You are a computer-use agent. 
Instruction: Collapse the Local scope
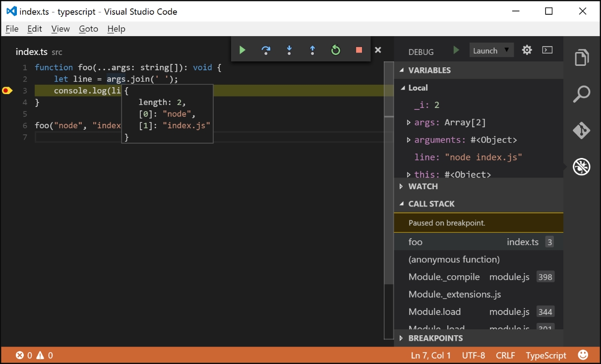402,88
